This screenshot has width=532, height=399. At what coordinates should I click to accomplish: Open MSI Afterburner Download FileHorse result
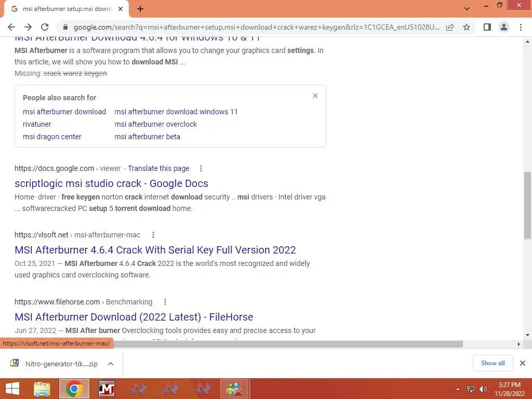tap(134, 317)
